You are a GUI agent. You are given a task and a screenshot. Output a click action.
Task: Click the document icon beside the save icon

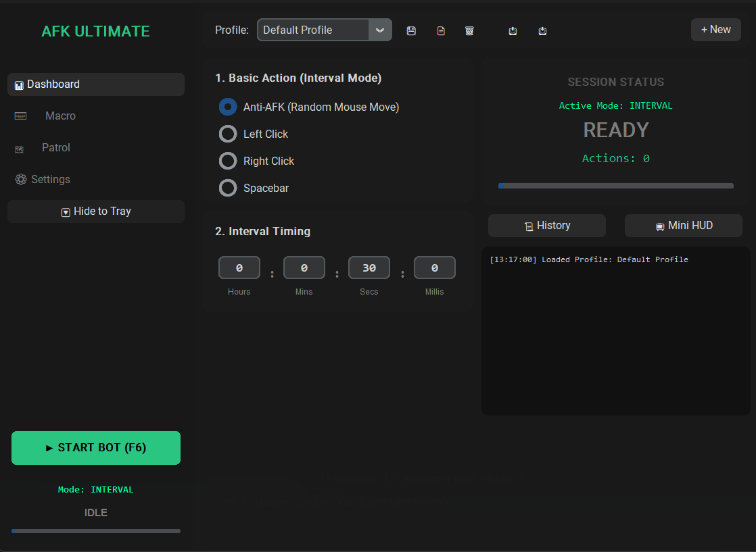pyautogui.click(x=441, y=31)
